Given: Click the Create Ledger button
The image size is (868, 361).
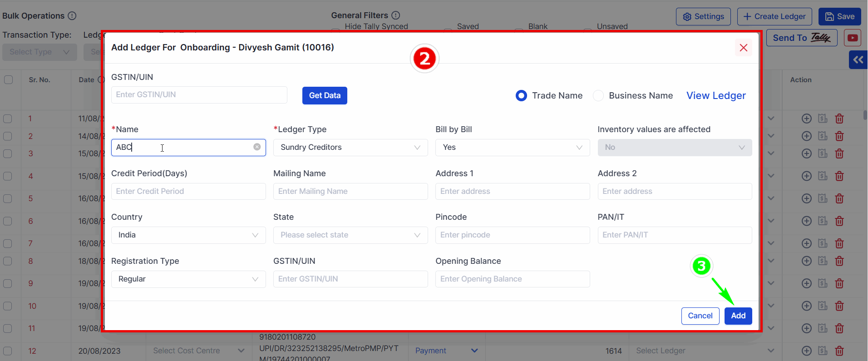Looking at the screenshot, I should (775, 16).
